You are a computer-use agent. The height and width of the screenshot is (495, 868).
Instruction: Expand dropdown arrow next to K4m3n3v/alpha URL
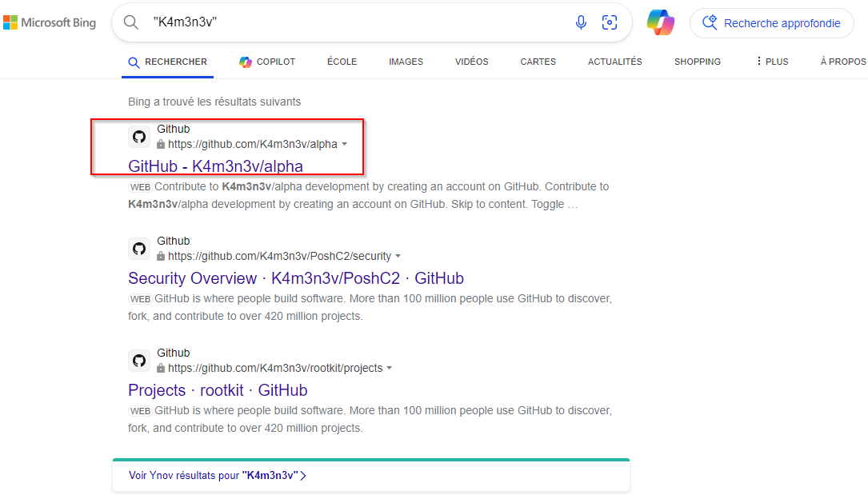345,145
